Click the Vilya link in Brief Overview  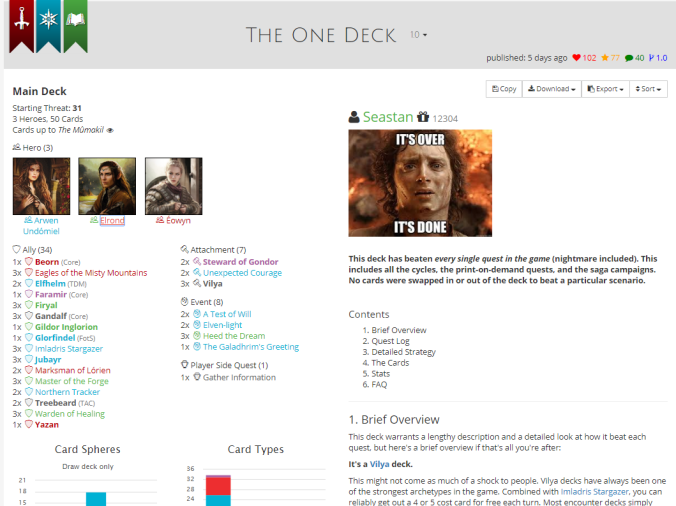coord(379,464)
